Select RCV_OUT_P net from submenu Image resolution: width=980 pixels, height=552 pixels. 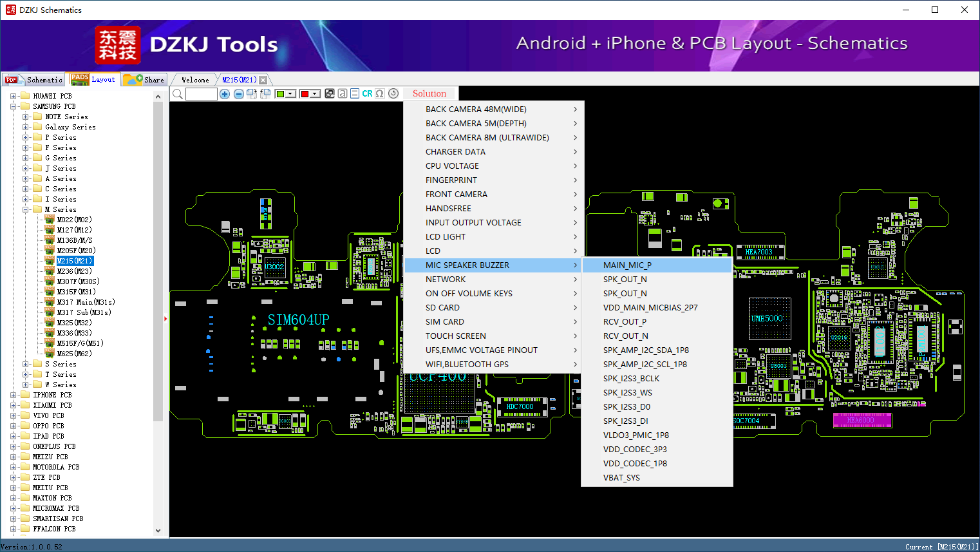657,322
